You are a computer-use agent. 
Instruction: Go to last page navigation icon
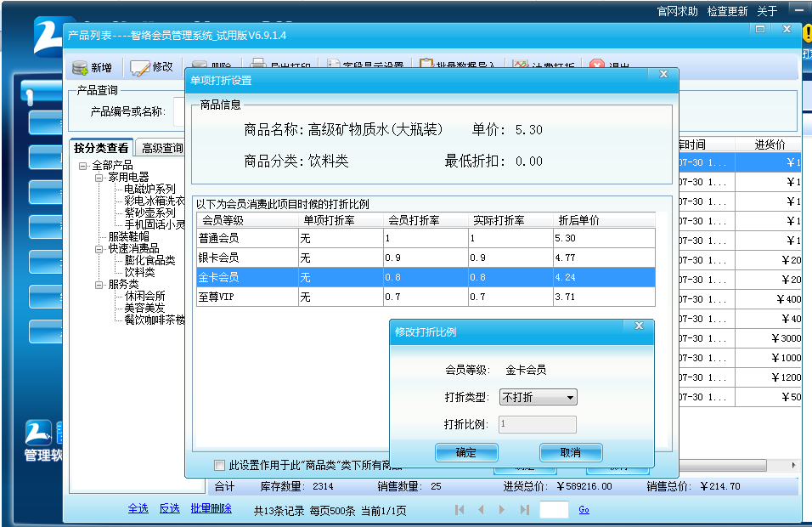(x=525, y=510)
